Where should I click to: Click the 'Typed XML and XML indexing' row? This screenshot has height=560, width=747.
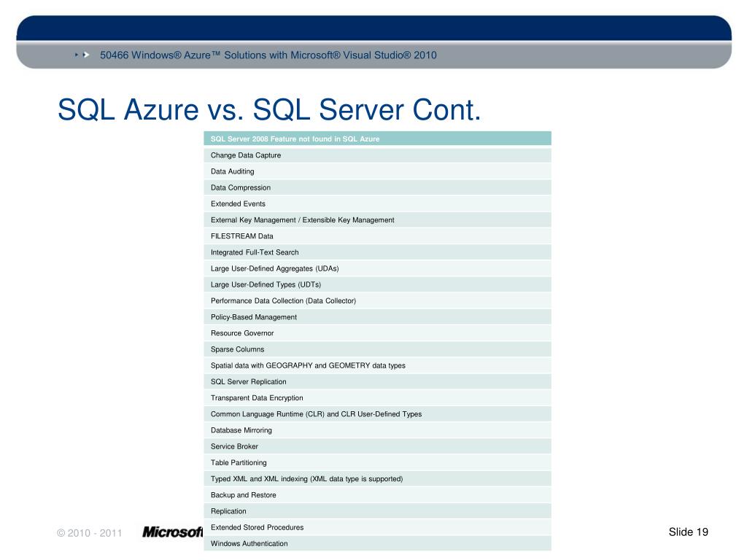[377, 479]
